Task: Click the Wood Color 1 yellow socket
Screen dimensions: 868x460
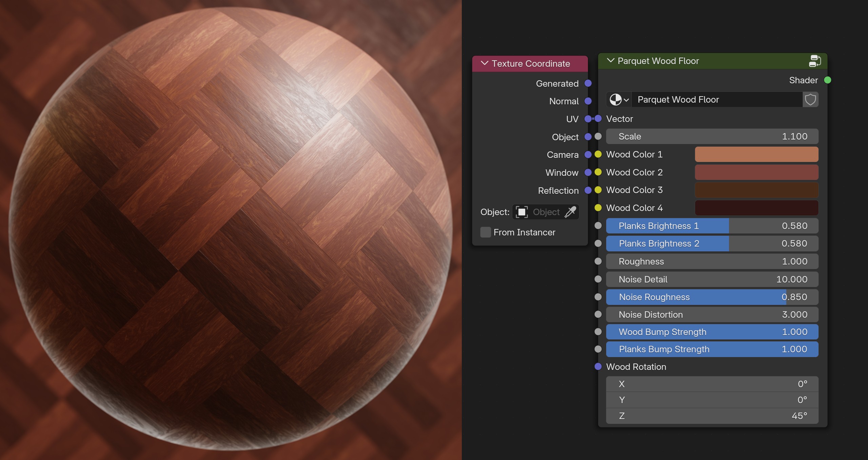Action: [x=598, y=154]
